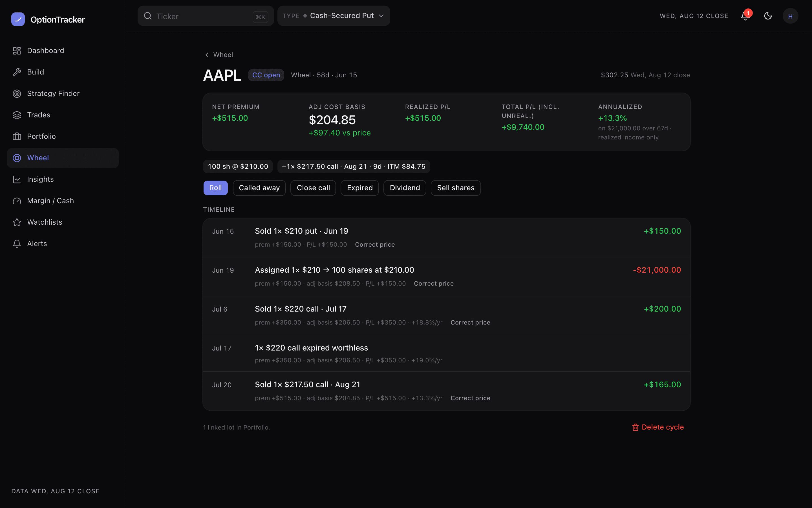Click the Called away button

tap(259, 188)
